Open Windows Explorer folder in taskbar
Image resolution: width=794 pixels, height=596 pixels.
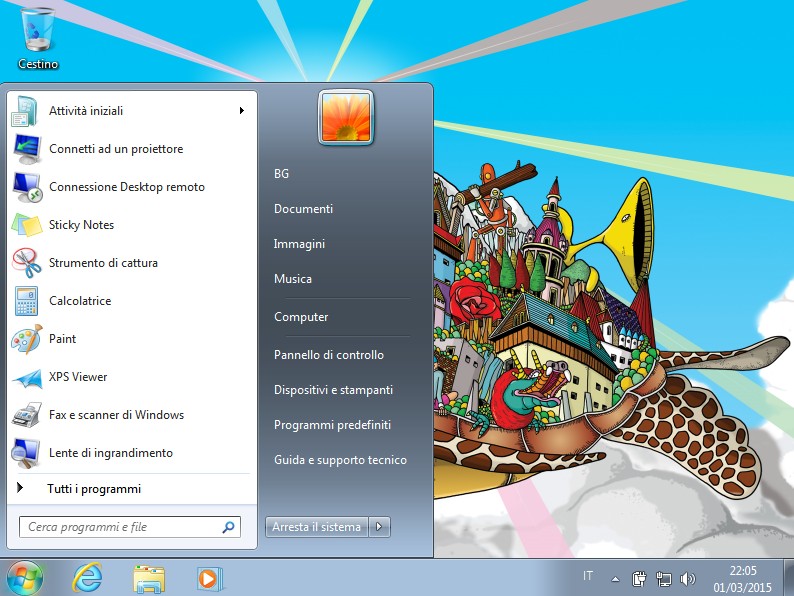[149, 578]
